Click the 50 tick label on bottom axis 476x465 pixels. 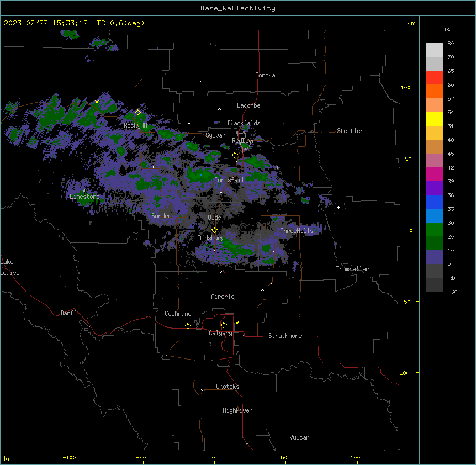(x=284, y=457)
